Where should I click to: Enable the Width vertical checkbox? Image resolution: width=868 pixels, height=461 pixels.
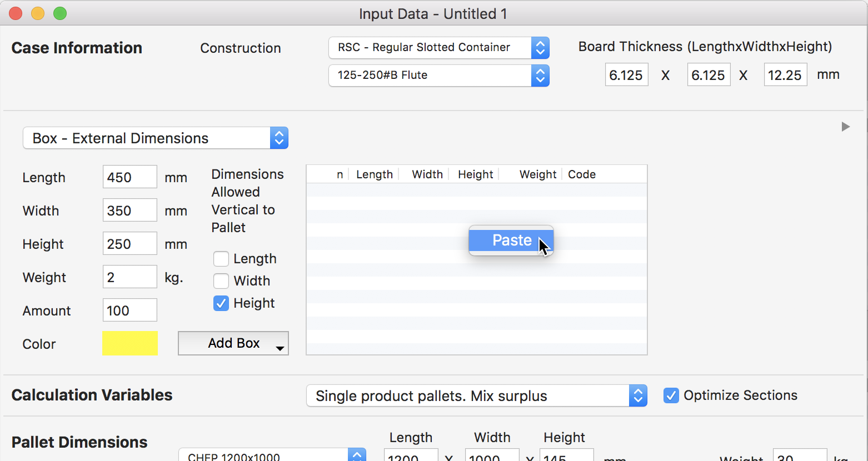point(221,281)
